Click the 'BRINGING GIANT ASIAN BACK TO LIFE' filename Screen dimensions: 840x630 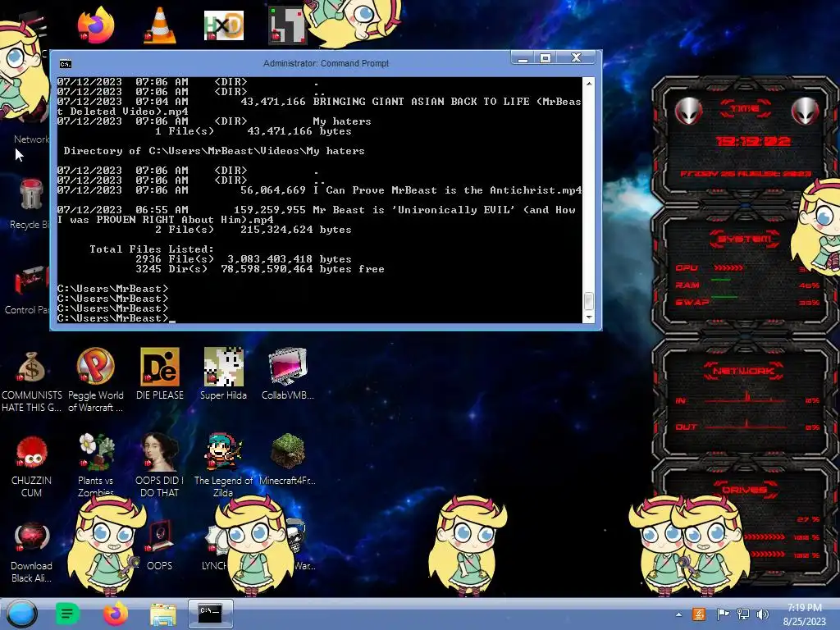point(421,102)
